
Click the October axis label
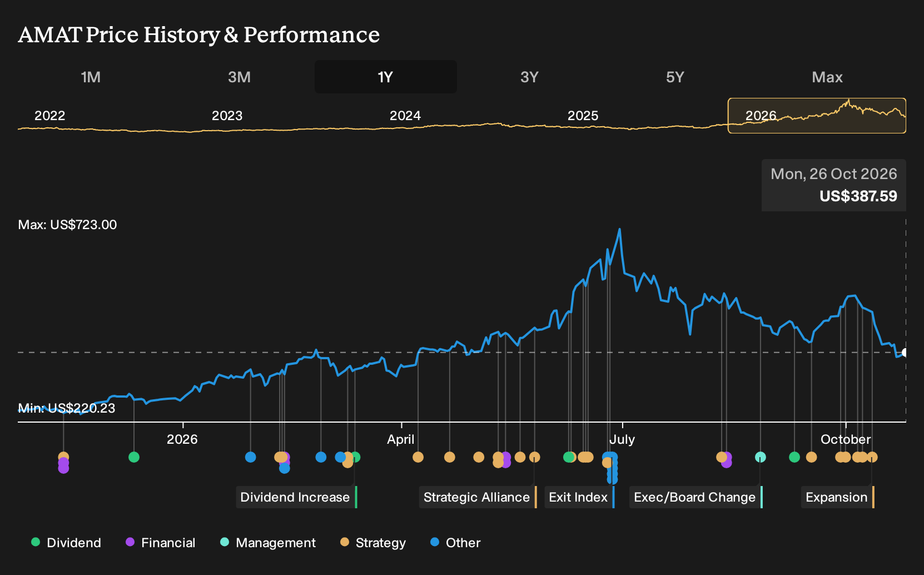coord(846,439)
